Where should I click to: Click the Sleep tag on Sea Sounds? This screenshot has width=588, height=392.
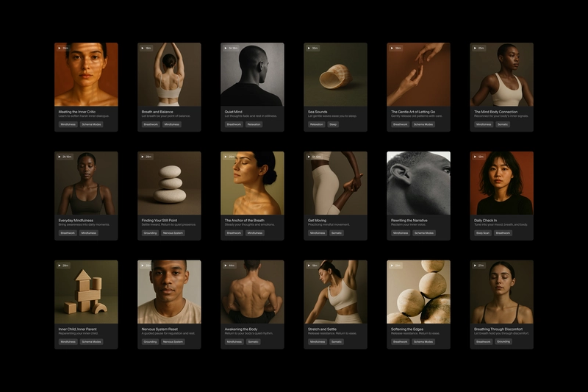(333, 124)
